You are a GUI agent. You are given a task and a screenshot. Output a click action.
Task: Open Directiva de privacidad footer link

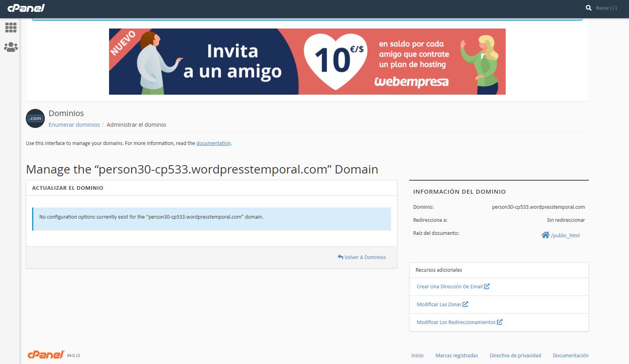(515, 356)
